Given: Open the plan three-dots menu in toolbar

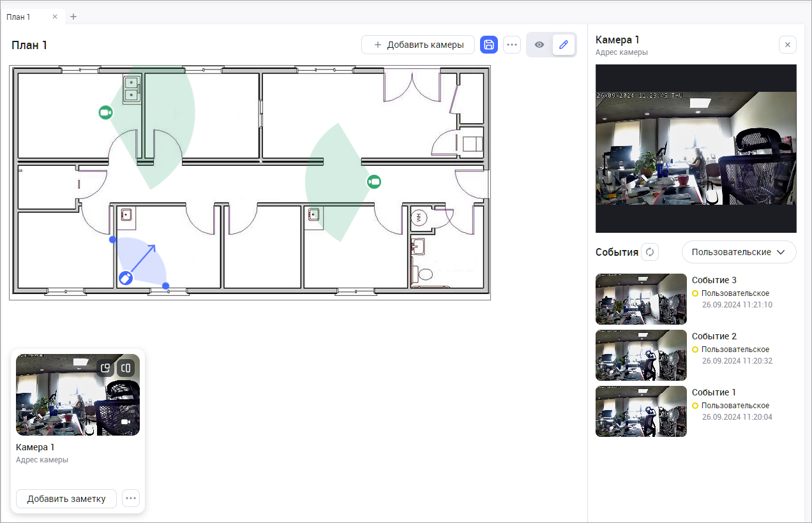Looking at the screenshot, I should point(512,45).
